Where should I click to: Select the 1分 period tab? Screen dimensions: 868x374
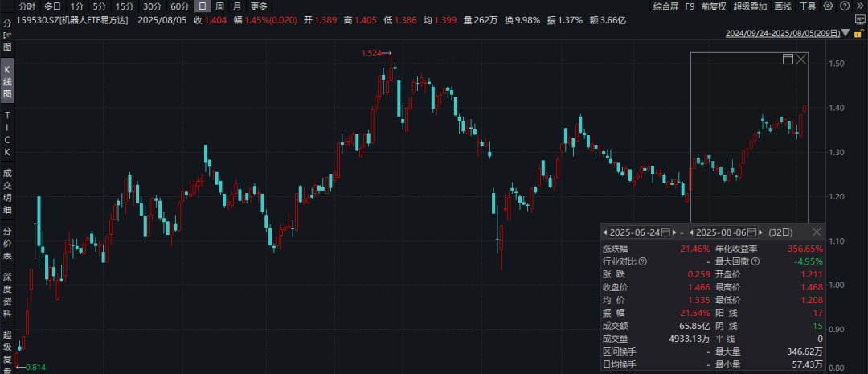[x=77, y=6]
